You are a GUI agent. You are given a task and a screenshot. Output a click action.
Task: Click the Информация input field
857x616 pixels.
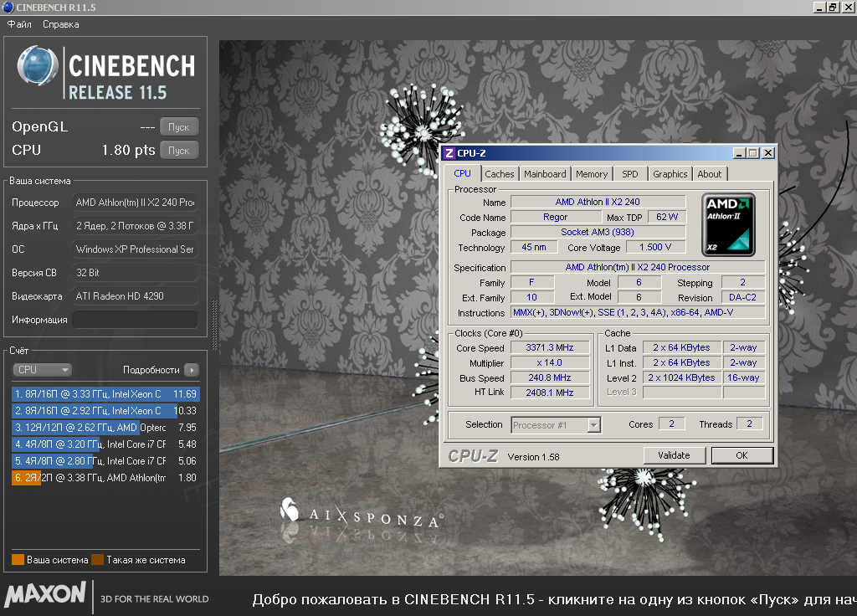(135, 320)
